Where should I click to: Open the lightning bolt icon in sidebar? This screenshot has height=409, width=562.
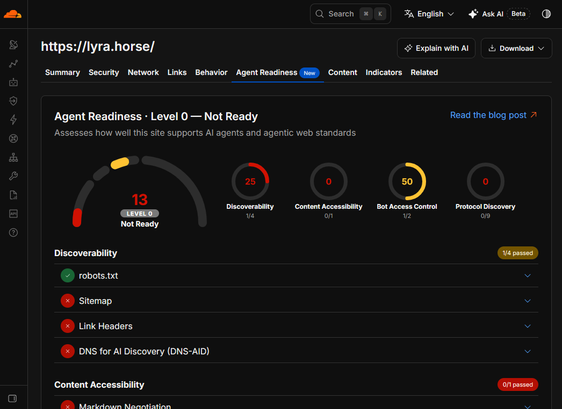[x=13, y=120]
